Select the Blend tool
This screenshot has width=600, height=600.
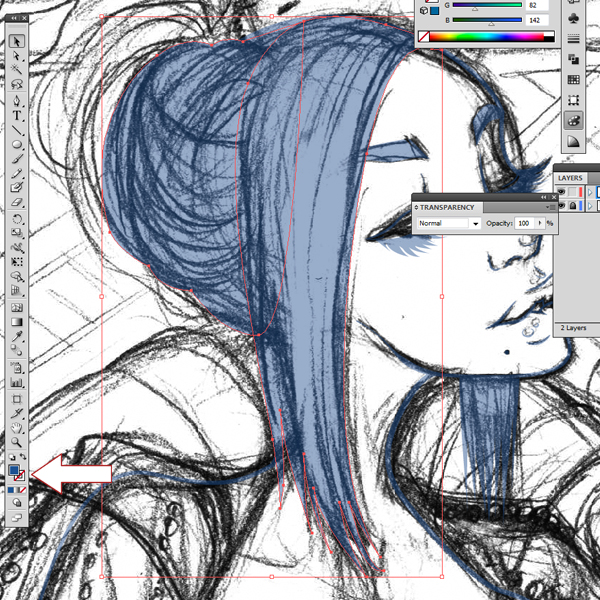(x=16, y=350)
